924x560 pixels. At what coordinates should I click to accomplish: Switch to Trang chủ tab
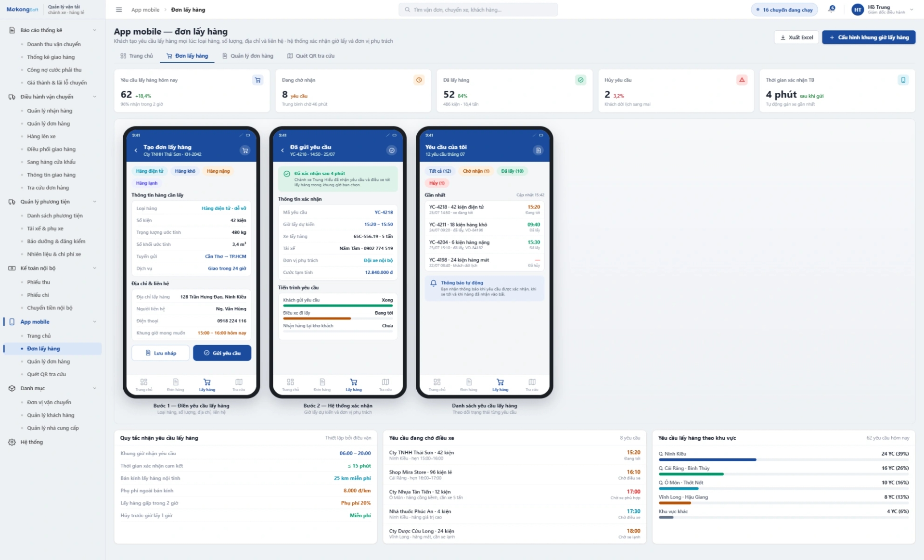point(137,56)
